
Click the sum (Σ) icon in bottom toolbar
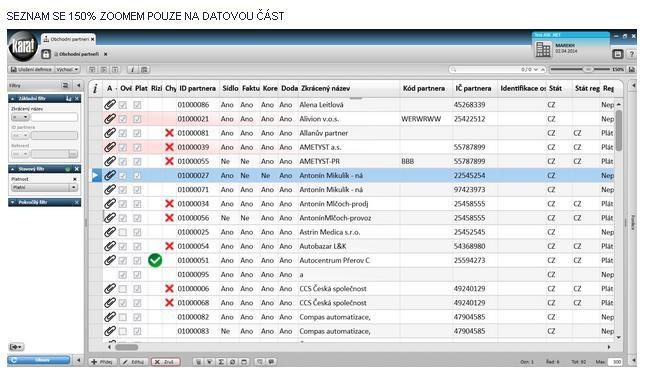pyautogui.click(x=221, y=362)
